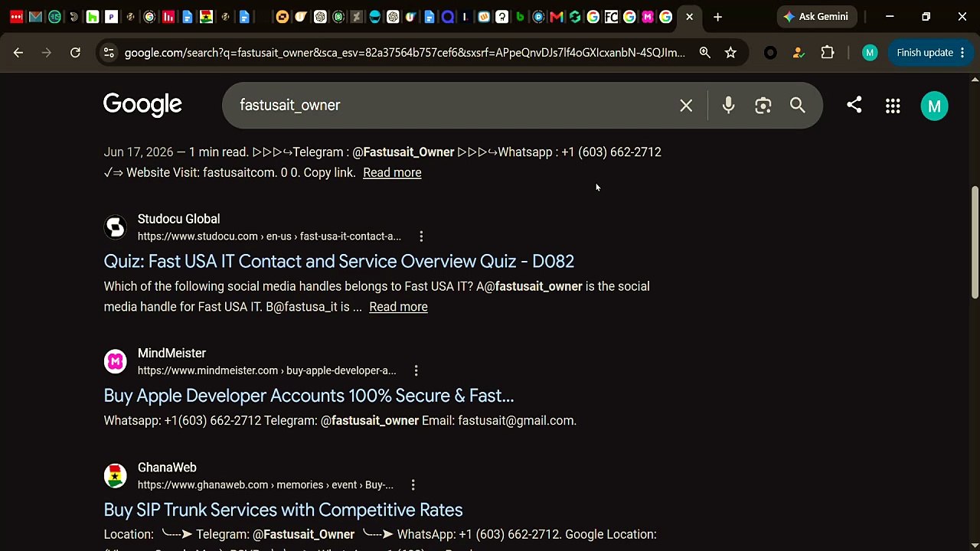Image resolution: width=980 pixels, height=551 pixels.
Task: Share the search results page
Action: point(854,105)
